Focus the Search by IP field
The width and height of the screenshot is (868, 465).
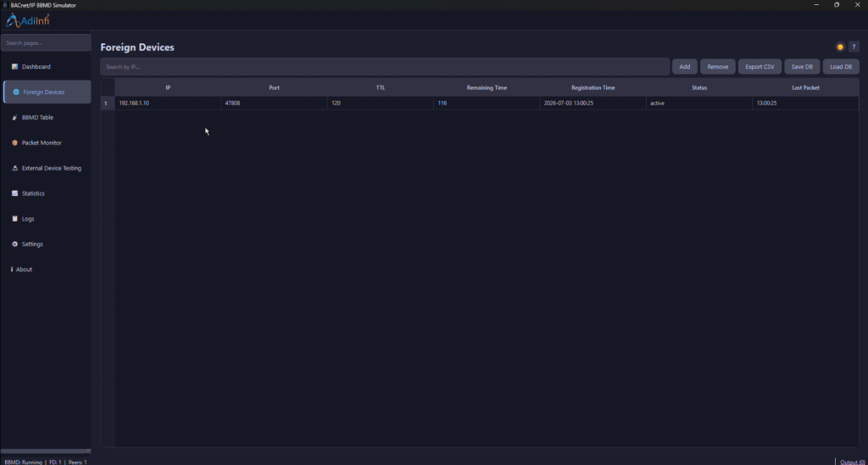click(x=385, y=66)
